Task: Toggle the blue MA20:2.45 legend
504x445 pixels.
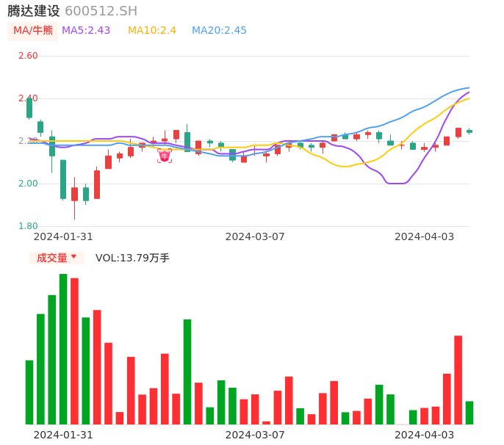Action: 219,30
